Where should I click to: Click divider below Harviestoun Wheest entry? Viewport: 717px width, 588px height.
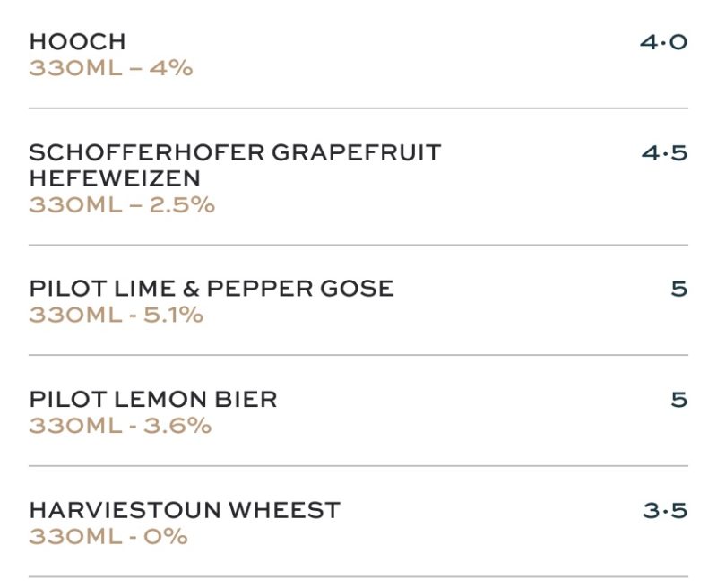(358, 576)
